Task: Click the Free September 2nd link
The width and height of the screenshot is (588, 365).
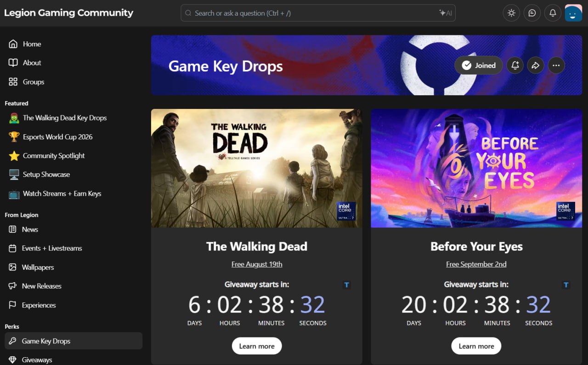Action: pyautogui.click(x=476, y=264)
